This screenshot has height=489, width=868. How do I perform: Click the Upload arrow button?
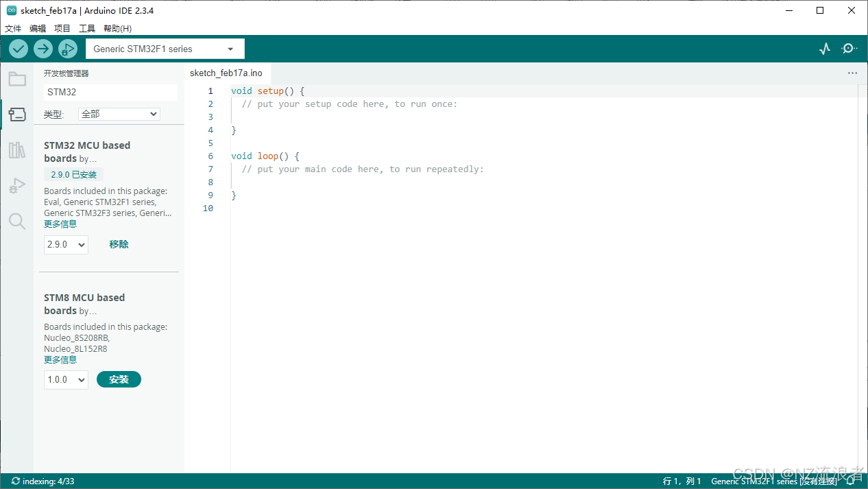click(x=43, y=49)
